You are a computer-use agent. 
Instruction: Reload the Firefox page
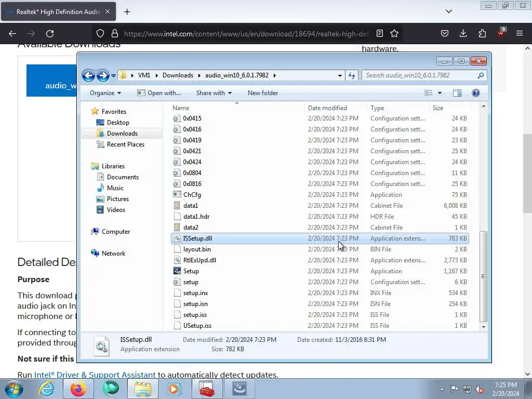tap(50, 34)
